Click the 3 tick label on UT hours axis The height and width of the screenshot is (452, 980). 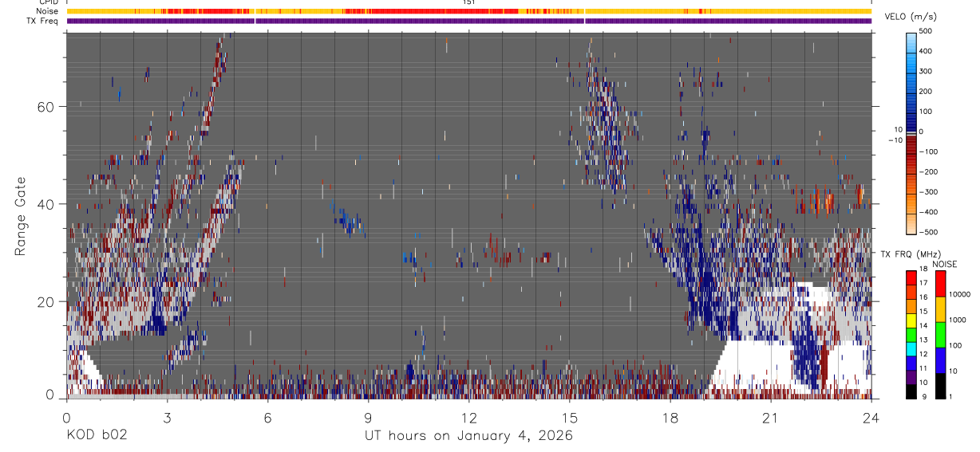[167, 417]
